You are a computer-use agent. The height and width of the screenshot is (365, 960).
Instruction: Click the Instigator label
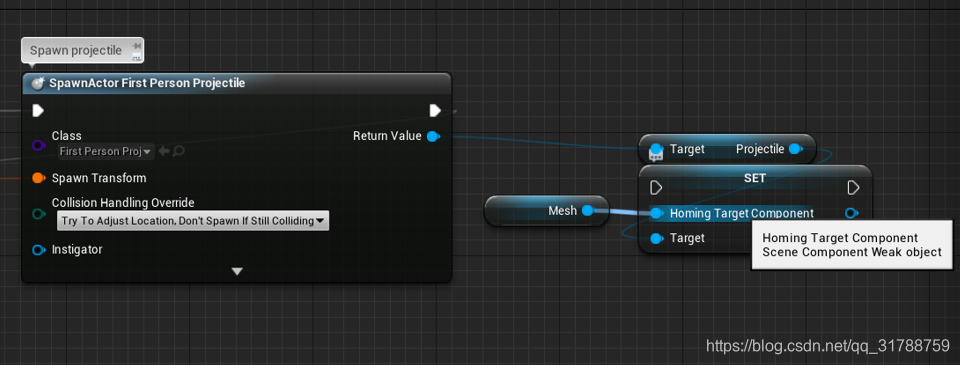point(77,250)
